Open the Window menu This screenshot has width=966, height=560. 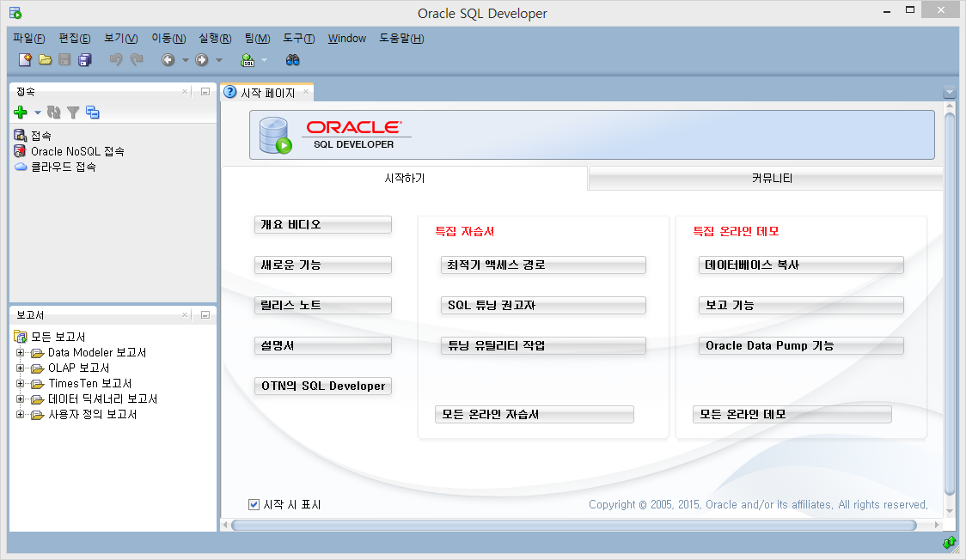[x=347, y=38]
